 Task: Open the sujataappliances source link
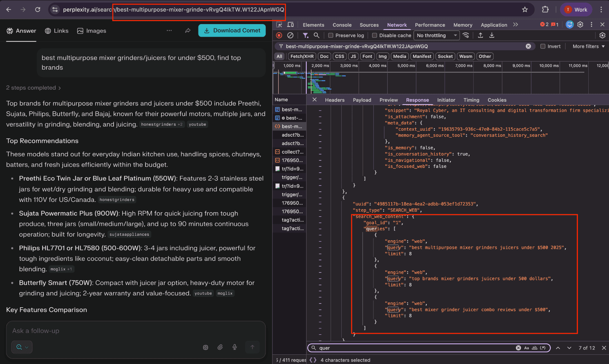tap(129, 235)
